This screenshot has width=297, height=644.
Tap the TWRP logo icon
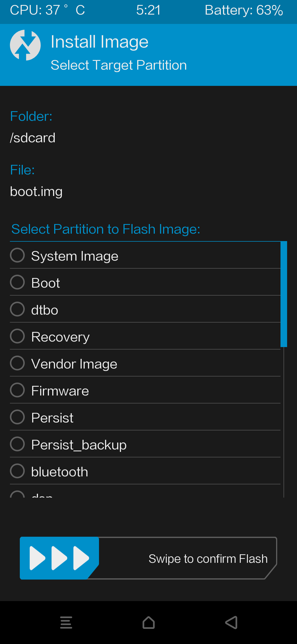25,45
